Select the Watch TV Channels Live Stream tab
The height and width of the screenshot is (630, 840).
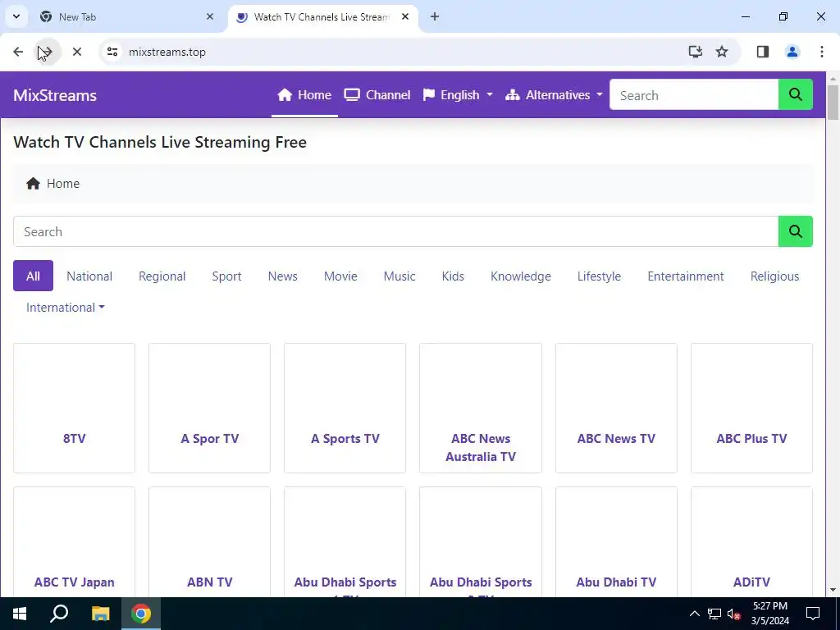pos(323,16)
